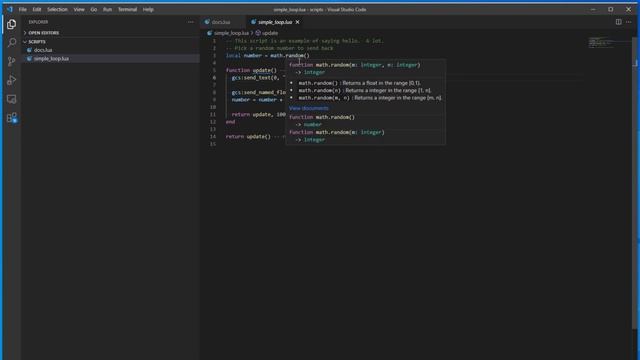Open the Explorer view in activity bar
The image size is (640, 360).
pyautogui.click(x=11, y=24)
